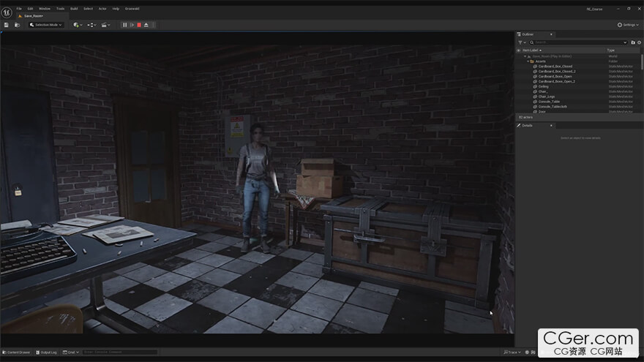This screenshot has width=644, height=362.
Task: Collapse the Save_Room world tree node
Action: (524, 56)
